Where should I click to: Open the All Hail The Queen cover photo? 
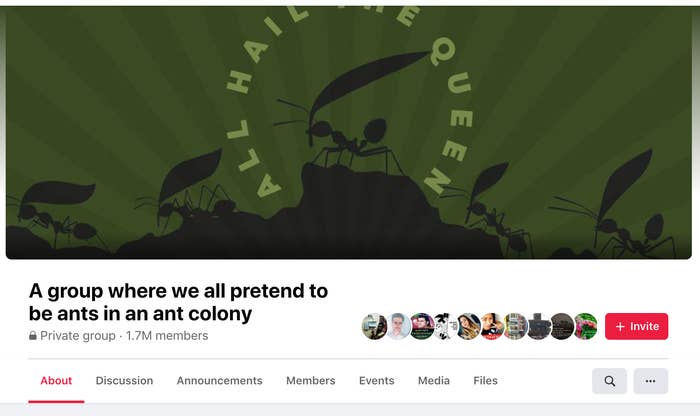349,133
